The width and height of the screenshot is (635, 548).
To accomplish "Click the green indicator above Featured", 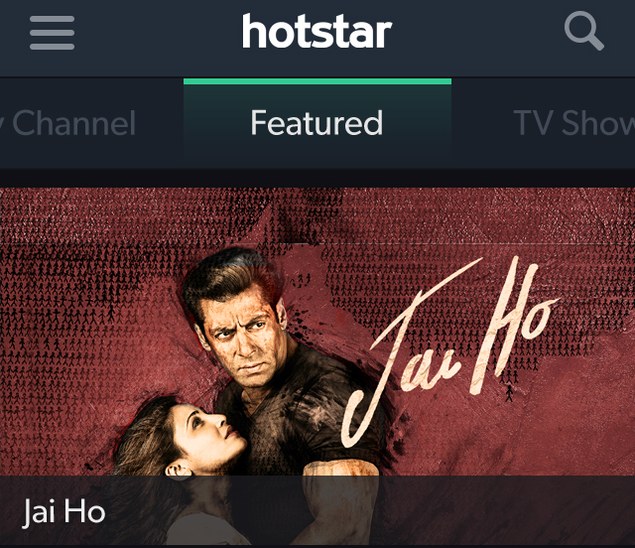I will [x=317, y=81].
